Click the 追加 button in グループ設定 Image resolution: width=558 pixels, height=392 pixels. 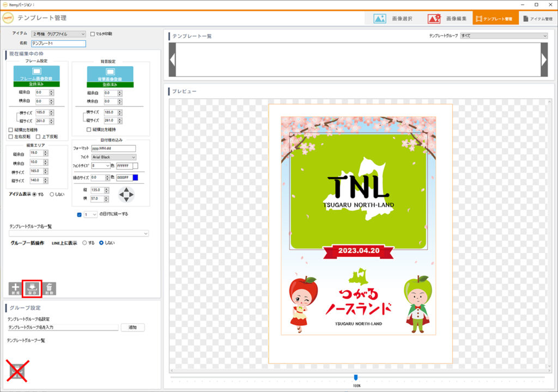(132, 328)
